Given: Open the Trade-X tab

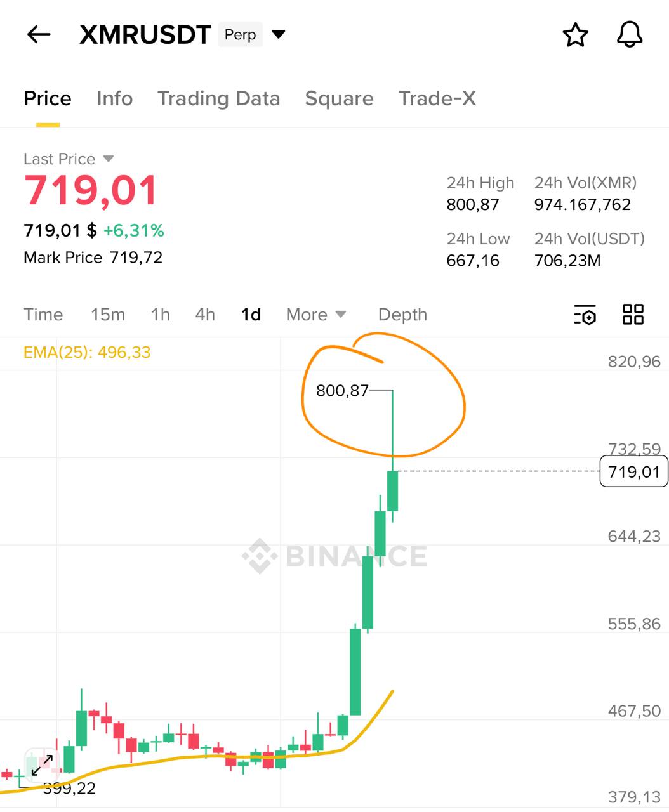Looking at the screenshot, I should click(437, 99).
